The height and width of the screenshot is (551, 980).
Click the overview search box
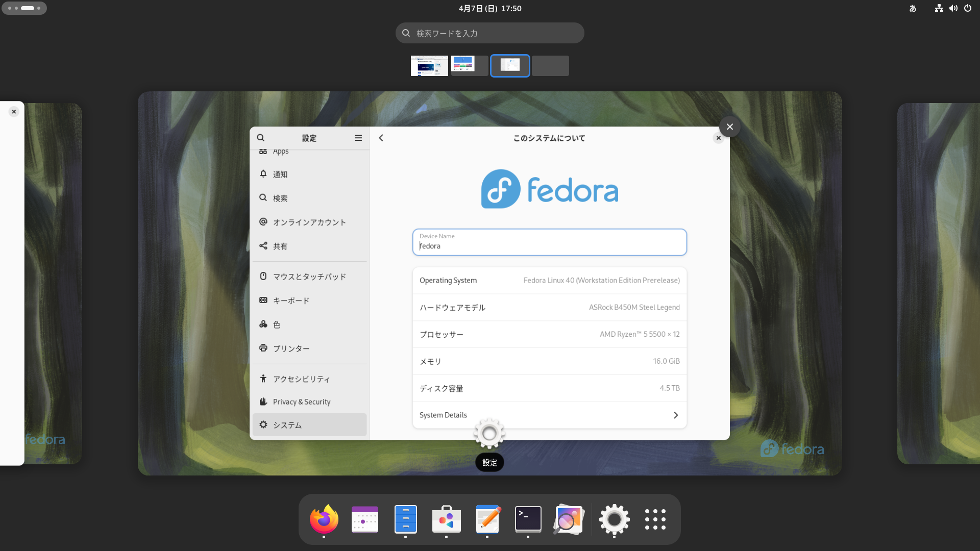point(490,33)
